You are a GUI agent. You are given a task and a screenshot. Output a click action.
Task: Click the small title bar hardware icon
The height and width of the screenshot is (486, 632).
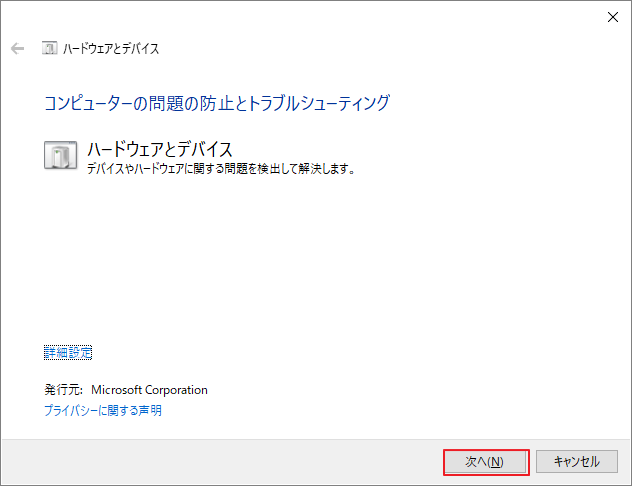tap(50, 48)
